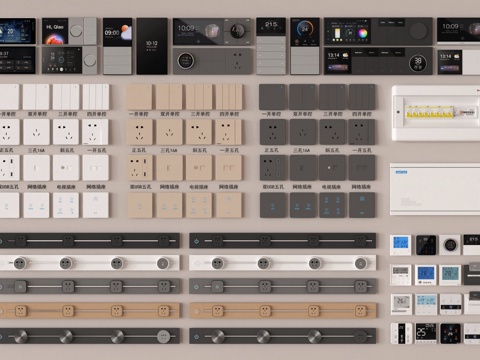Toggle the dark gray 一开单控 switch
Screen dimensions: 480x360
tap(272, 97)
